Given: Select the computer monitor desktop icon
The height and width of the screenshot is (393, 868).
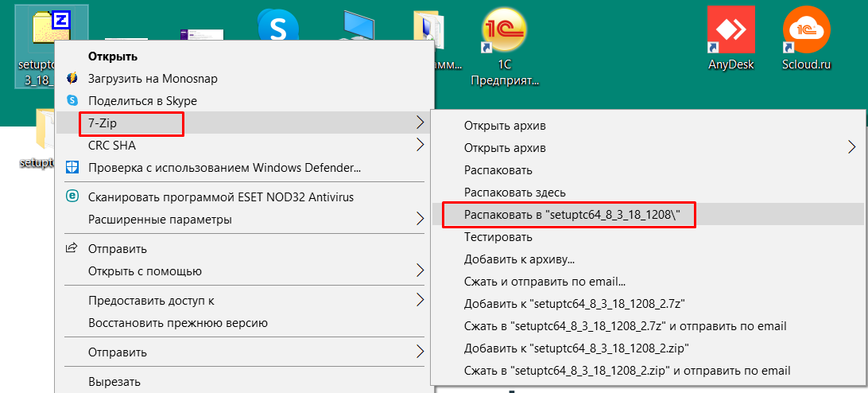Looking at the screenshot, I should (x=360, y=27).
